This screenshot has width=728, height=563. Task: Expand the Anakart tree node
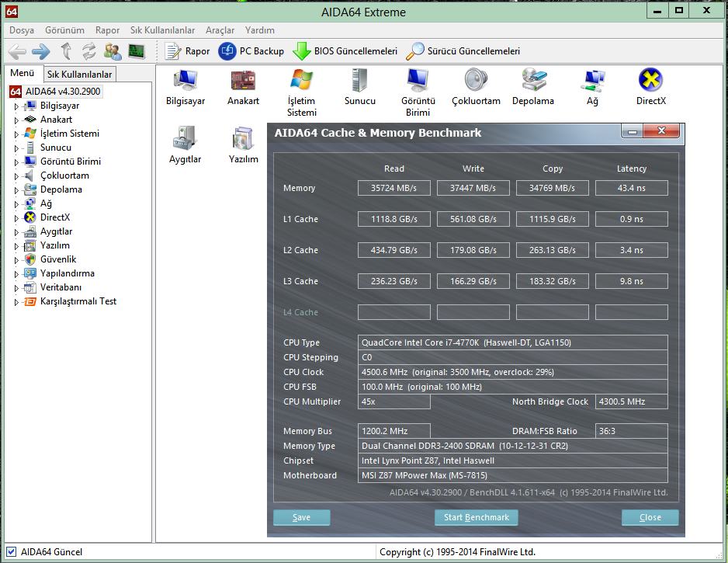coord(16,120)
